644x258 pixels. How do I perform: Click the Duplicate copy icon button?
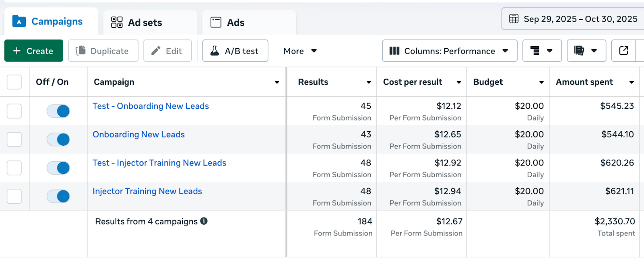point(103,51)
